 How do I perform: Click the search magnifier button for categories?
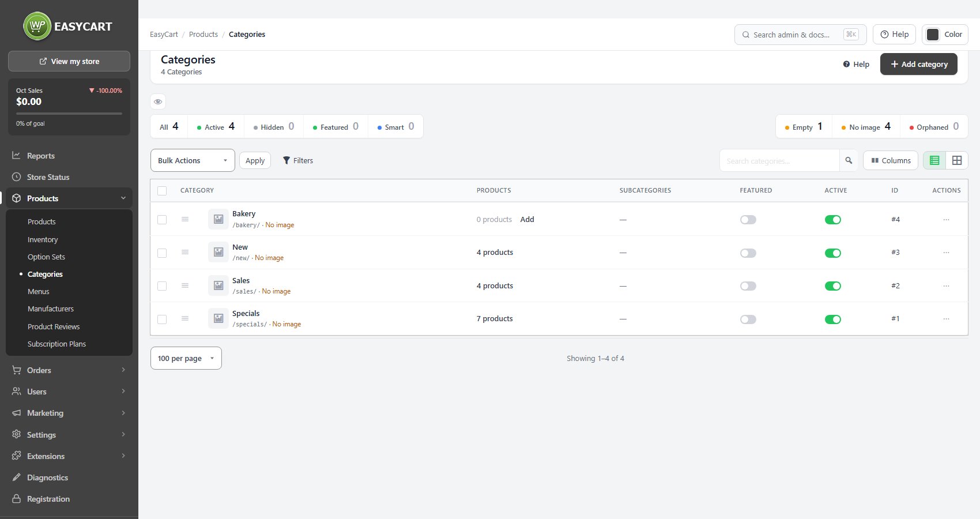coord(849,160)
